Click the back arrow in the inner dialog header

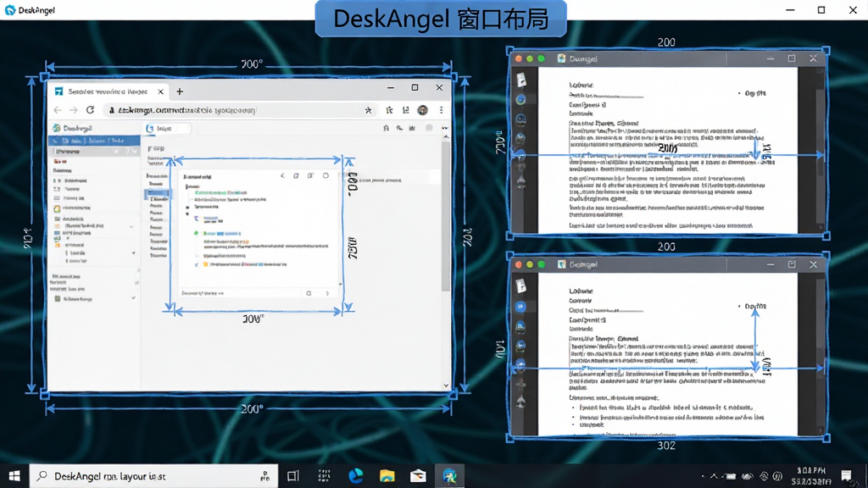[283, 176]
